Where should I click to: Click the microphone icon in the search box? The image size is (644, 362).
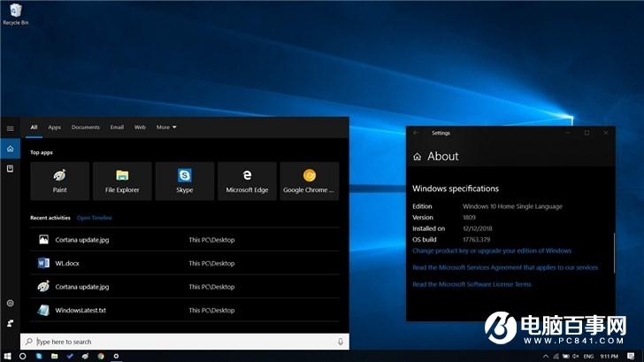click(341, 342)
